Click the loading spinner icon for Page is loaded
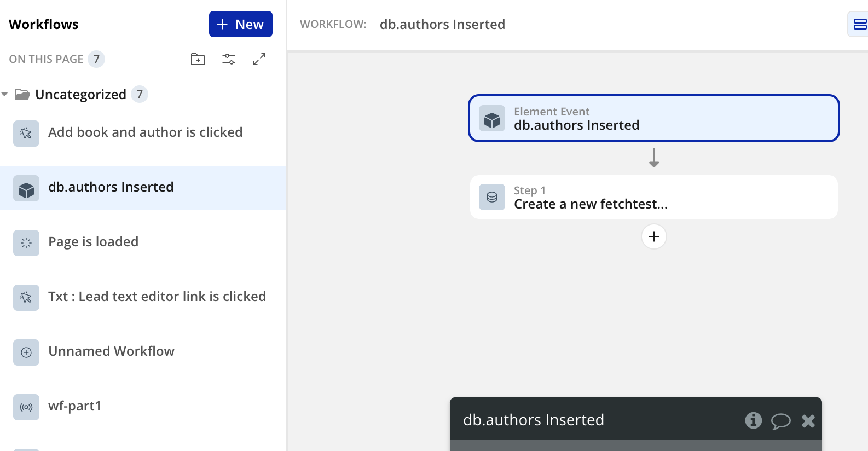Image resolution: width=868 pixels, height=451 pixels. (26, 243)
